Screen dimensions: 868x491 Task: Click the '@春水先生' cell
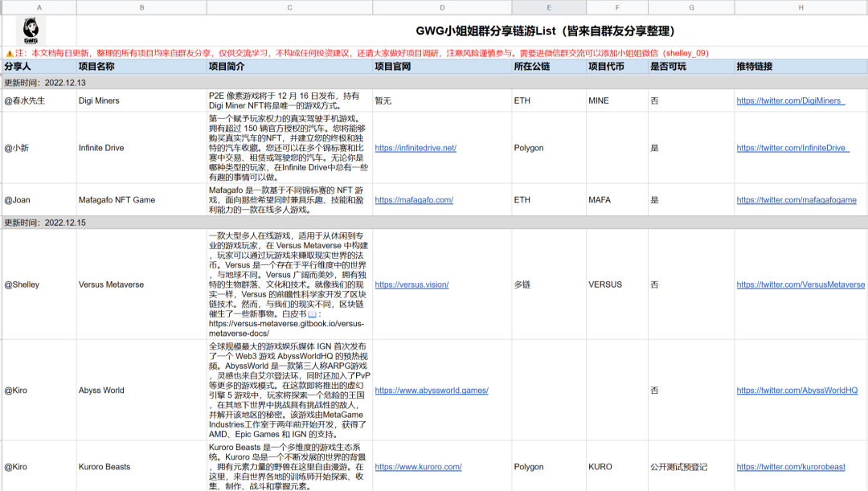[x=39, y=100]
